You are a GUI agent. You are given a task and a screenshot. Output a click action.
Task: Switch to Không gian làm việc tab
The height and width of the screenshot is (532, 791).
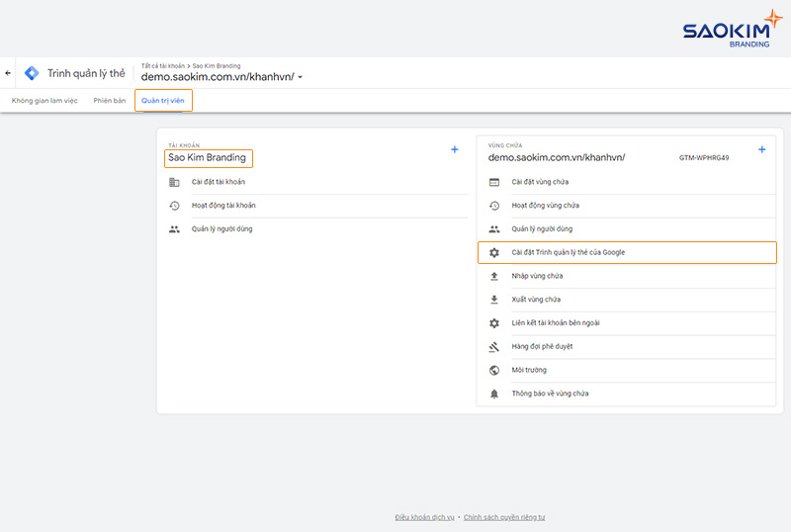tap(44, 101)
